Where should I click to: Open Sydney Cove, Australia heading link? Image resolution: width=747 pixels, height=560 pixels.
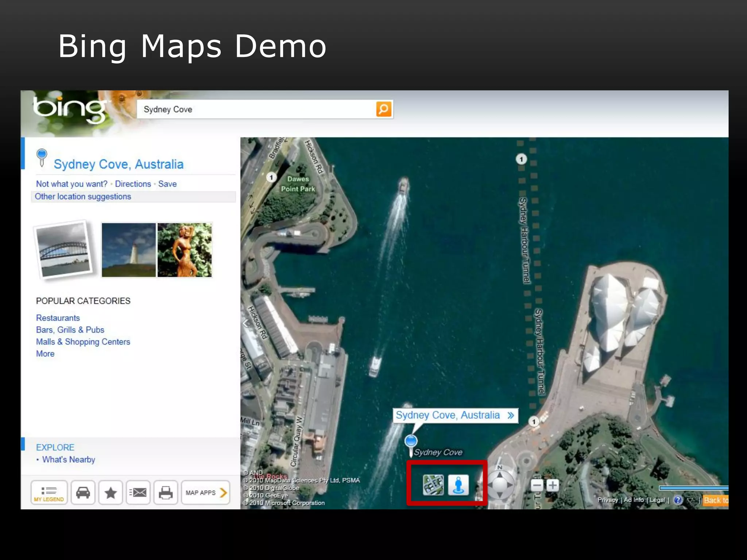[x=119, y=164]
